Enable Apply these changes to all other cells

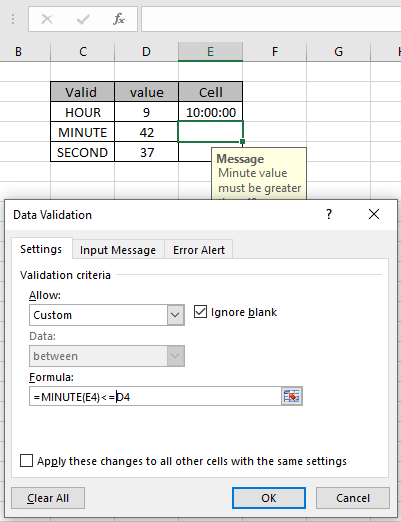point(26,461)
